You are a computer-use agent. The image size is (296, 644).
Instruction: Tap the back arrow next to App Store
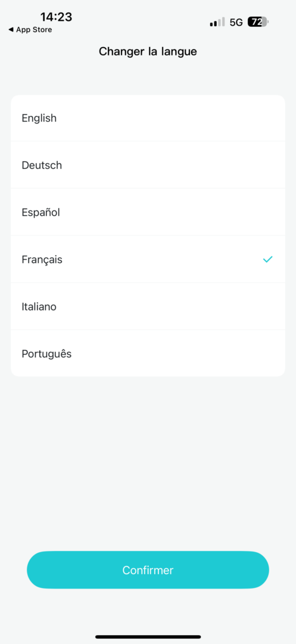(11, 30)
